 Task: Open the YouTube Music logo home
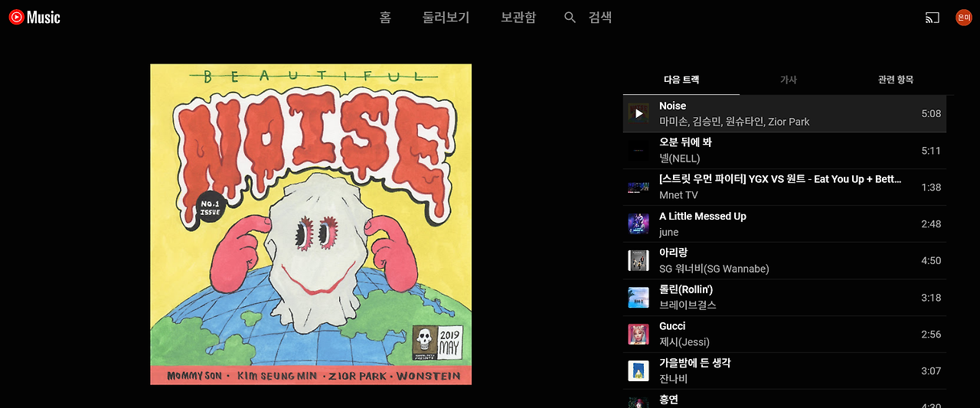pyautogui.click(x=34, y=17)
